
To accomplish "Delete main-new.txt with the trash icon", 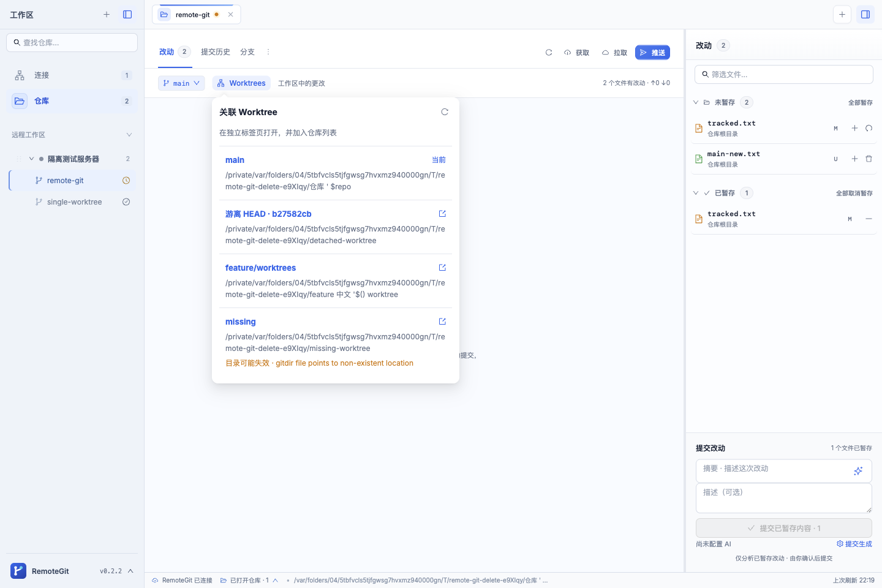I will point(869,159).
